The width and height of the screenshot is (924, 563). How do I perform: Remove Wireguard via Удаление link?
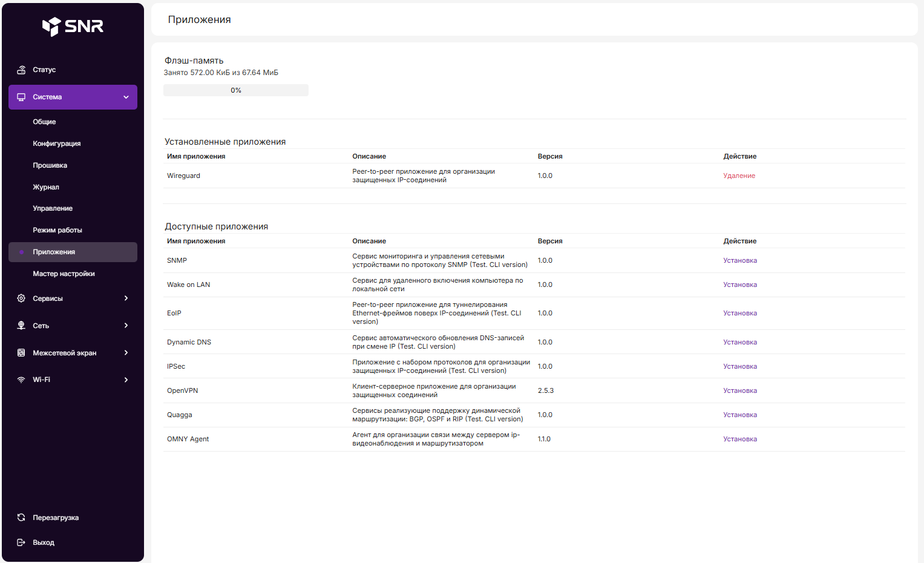click(739, 176)
